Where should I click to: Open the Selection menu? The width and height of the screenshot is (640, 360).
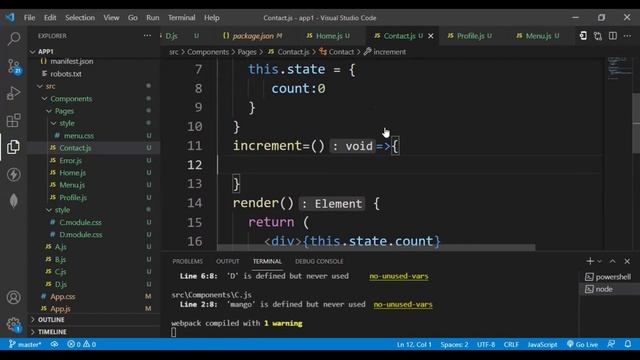[80, 18]
